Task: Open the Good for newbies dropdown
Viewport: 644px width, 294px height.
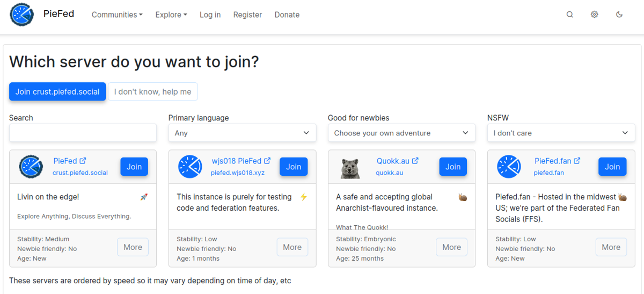Action: pos(401,133)
